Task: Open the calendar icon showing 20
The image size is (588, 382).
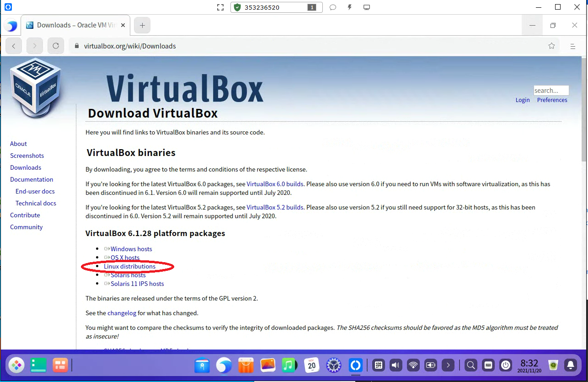Action: (x=312, y=365)
